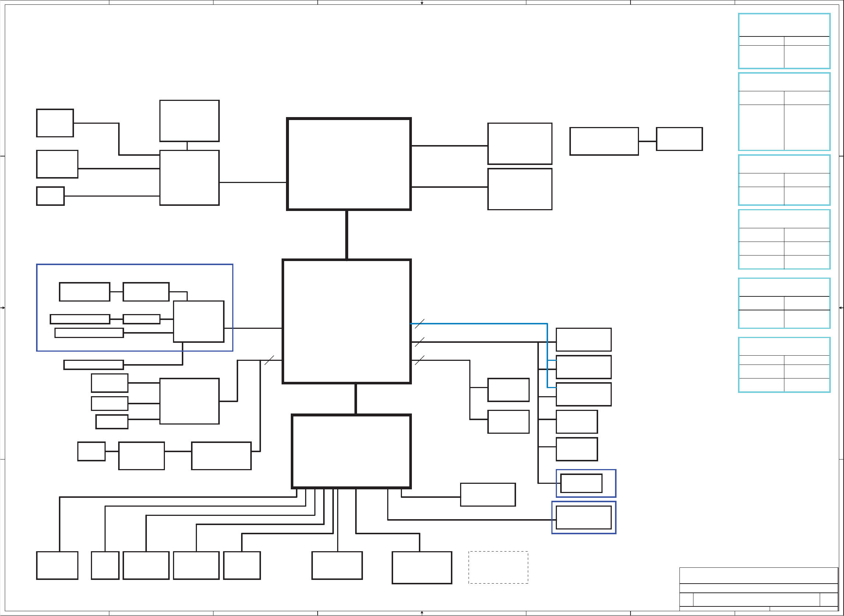Click the long thin bar just below the blue group frame
844x616 pixels.
(x=93, y=365)
